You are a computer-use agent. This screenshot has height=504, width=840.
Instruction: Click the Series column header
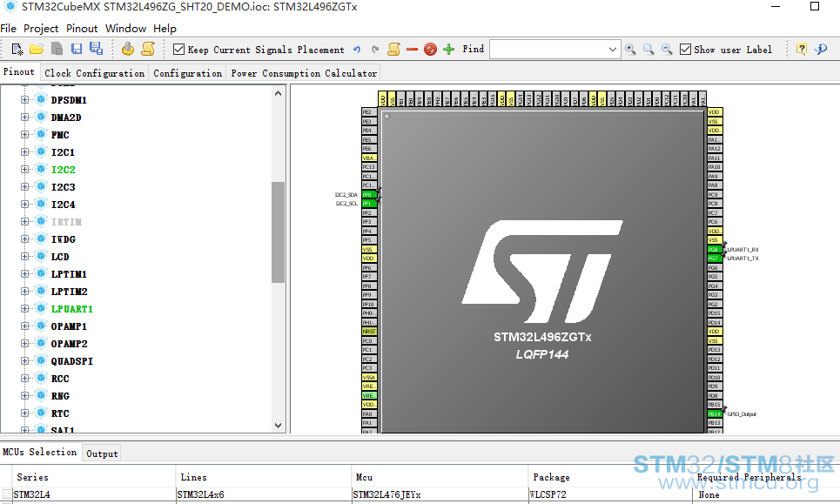tap(93, 477)
